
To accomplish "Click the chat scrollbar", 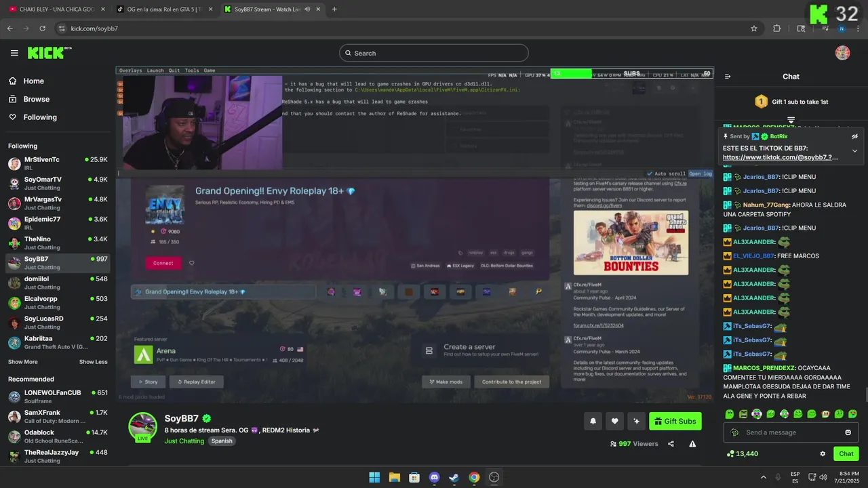I will click(x=865, y=394).
